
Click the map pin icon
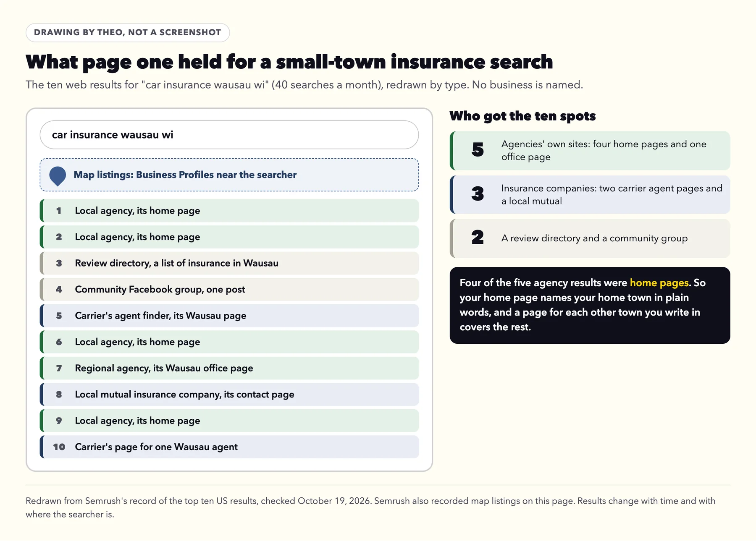click(58, 176)
